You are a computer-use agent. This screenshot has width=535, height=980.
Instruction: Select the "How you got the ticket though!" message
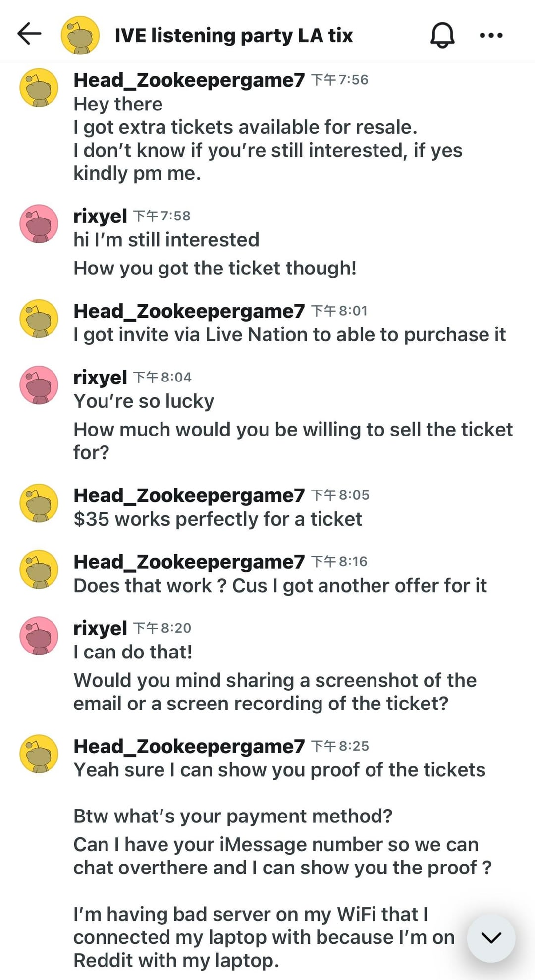pos(214,269)
